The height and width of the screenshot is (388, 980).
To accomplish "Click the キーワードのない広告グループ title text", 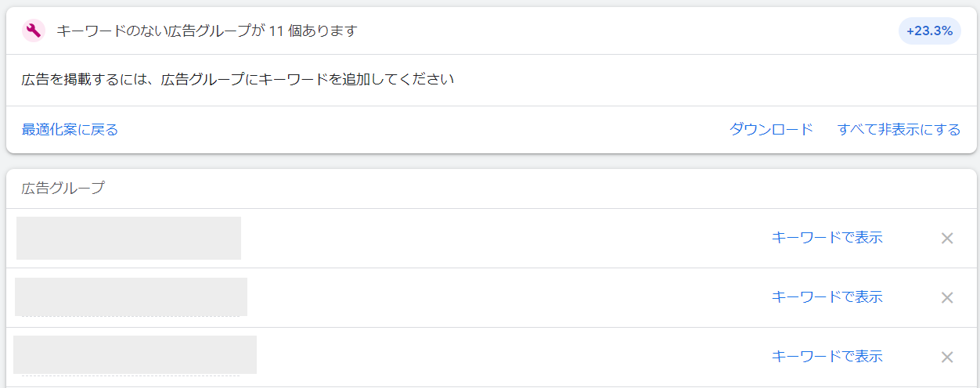I will (207, 31).
